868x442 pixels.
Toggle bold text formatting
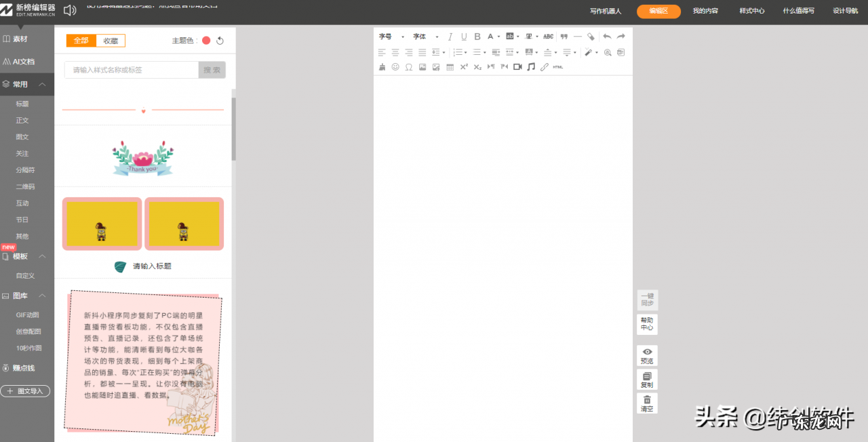(x=477, y=37)
